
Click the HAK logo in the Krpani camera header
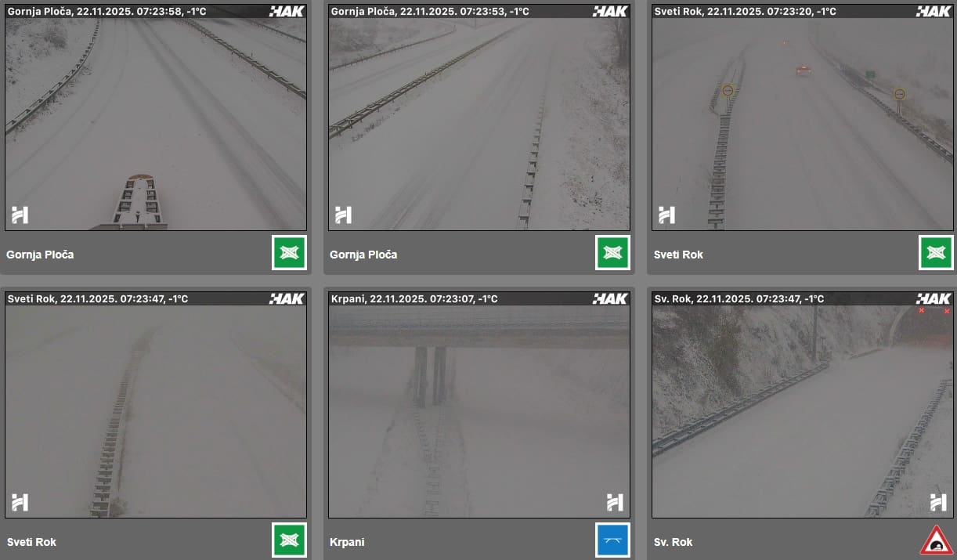click(x=610, y=298)
